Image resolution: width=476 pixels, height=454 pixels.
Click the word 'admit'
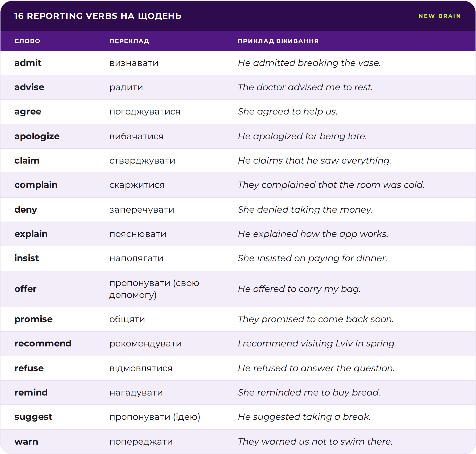[x=28, y=63]
